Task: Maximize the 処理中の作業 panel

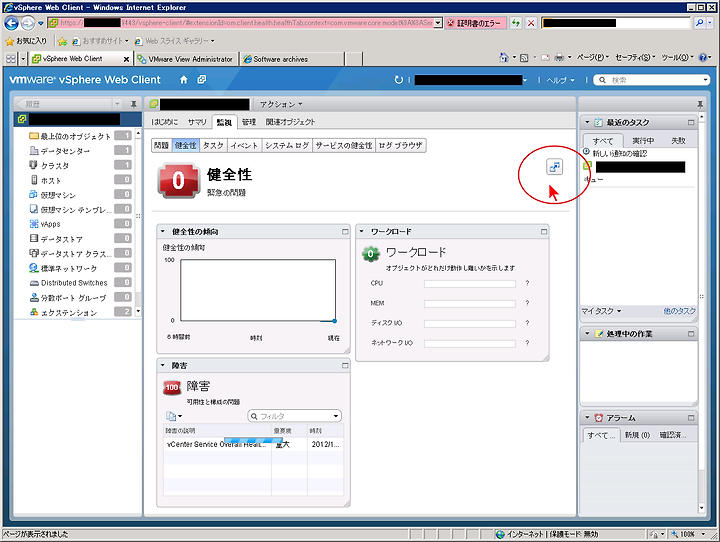Action: (691, 334)
